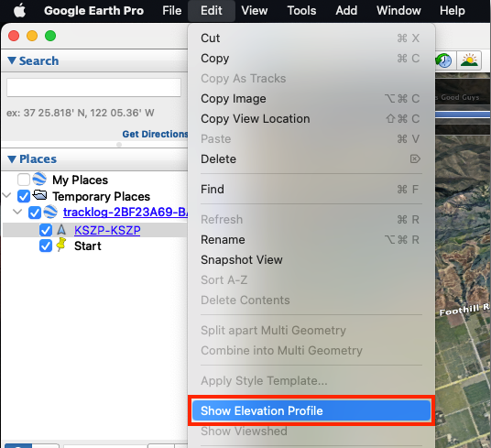Collapse the Search panel triangle
This screenshot has width=491, height=448.
click(12, 60)
